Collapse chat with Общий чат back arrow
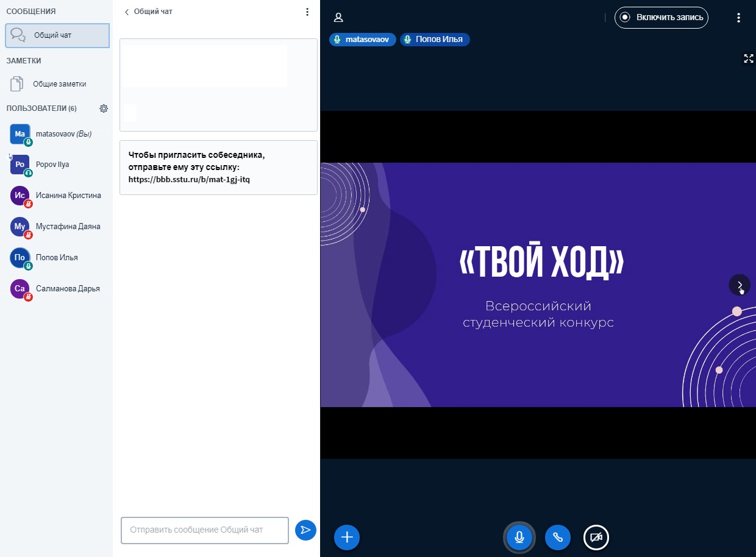Image resolution: width=756 pixels, height=557 pixels. (x=148, y=12)
